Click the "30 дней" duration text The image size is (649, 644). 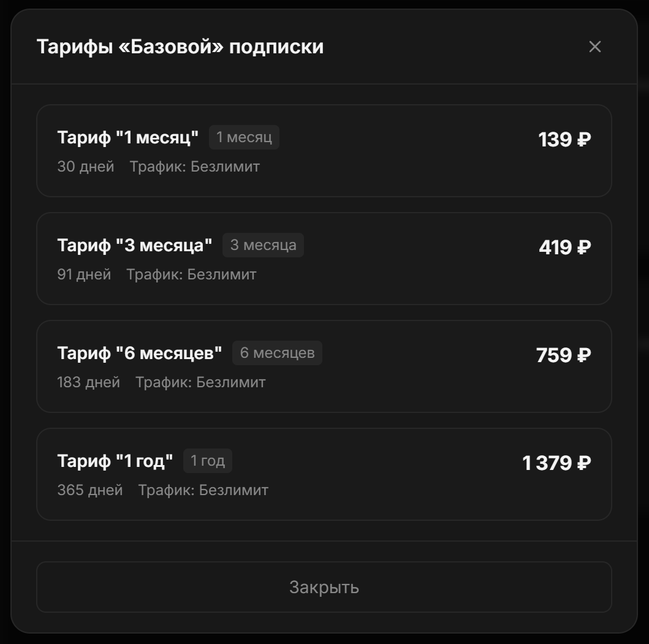(x=86, y=167)
